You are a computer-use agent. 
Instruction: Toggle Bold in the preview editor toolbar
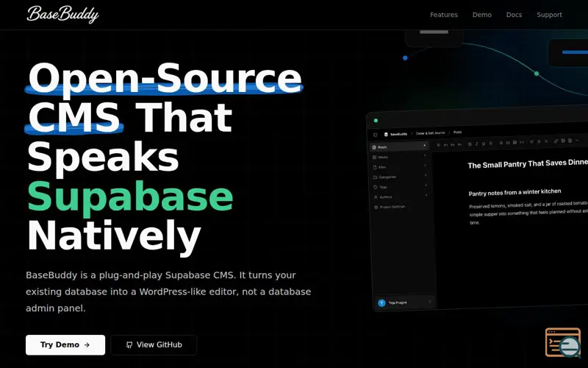pos(470,144)
